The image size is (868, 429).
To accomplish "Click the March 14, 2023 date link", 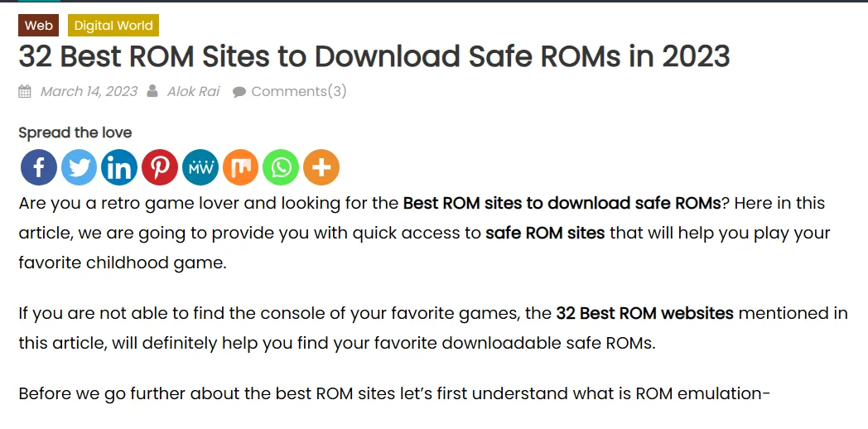I will tap(89, 91).
